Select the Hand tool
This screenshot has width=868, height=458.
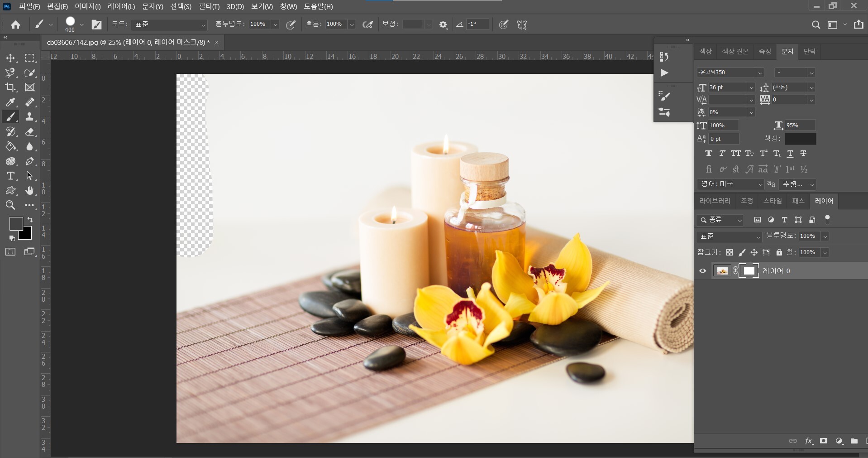click(30, 190)
